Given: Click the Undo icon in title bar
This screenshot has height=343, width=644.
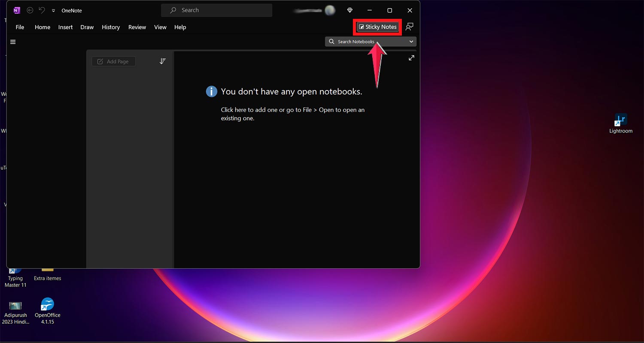Looking at the screenshot, I should pyautogui.click(x=42, y=10).
